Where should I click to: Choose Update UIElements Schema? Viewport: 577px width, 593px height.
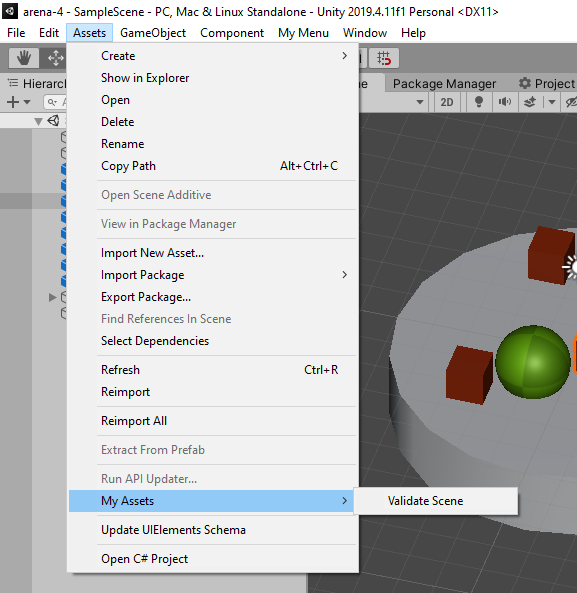[213, 530]
